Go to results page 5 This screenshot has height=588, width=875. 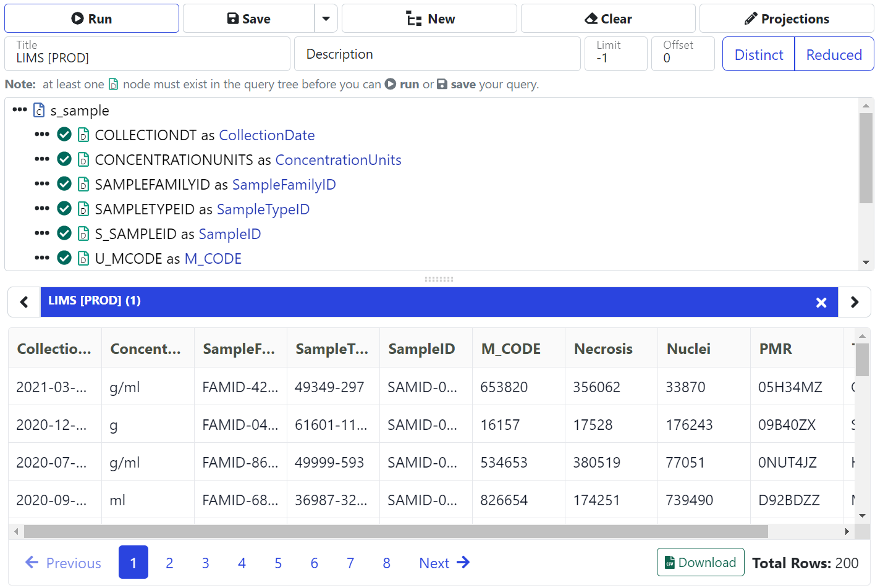[x=278, y=563]
